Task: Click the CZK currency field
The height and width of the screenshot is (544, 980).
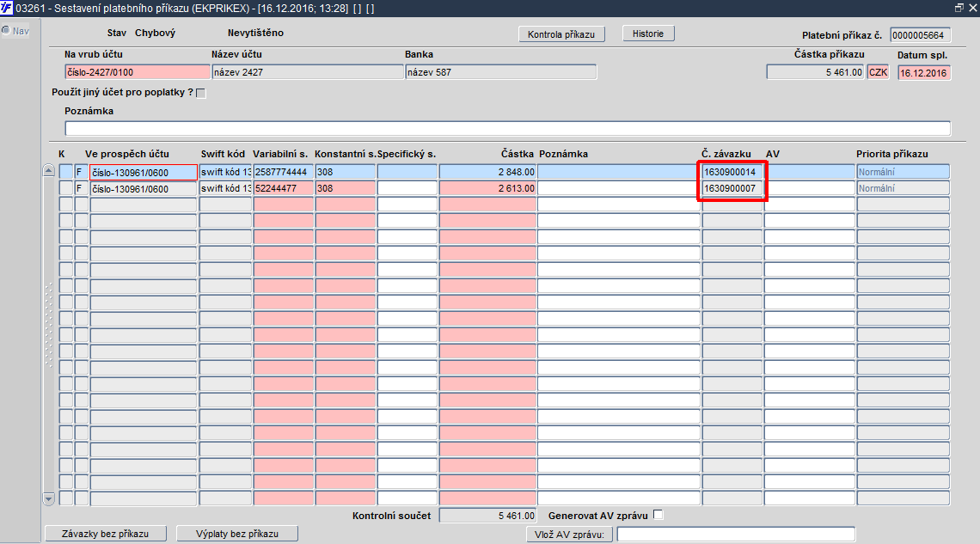Action: point(878,72)
